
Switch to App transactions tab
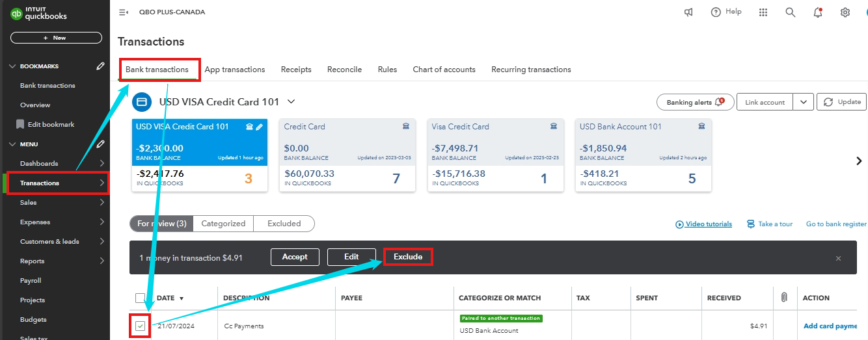235,70
